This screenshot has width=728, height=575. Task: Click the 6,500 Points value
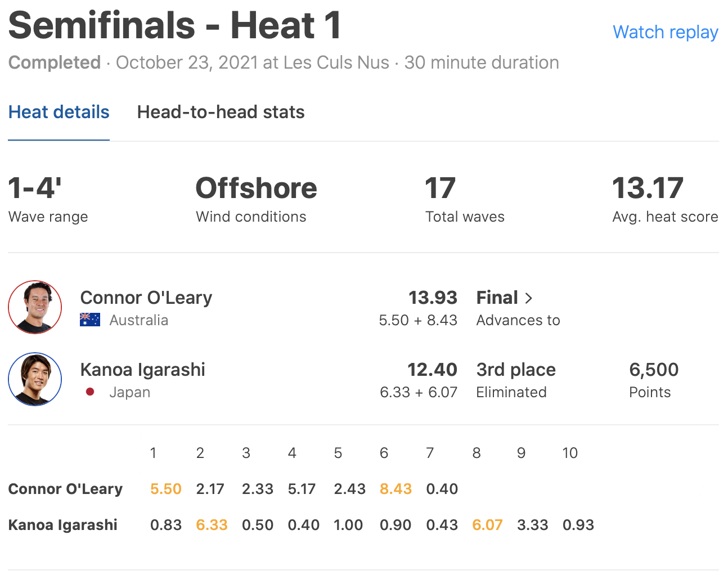(x=654, y=370)
